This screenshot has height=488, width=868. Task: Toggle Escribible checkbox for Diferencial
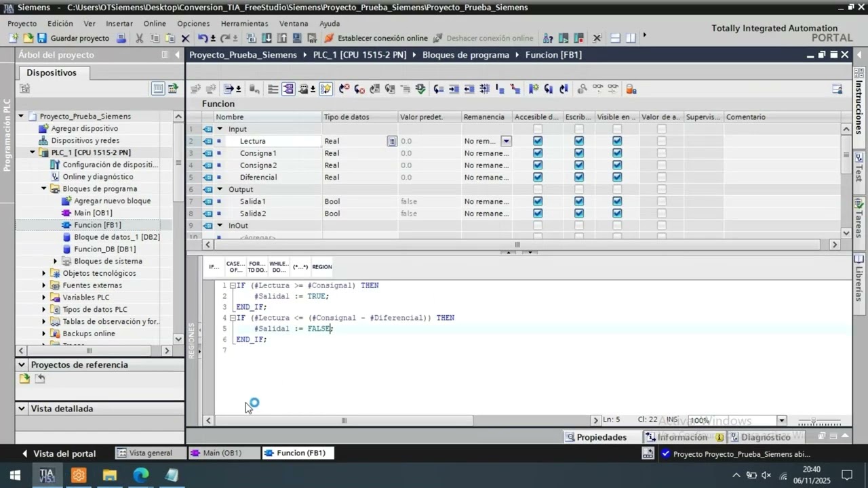pos(579,178)
